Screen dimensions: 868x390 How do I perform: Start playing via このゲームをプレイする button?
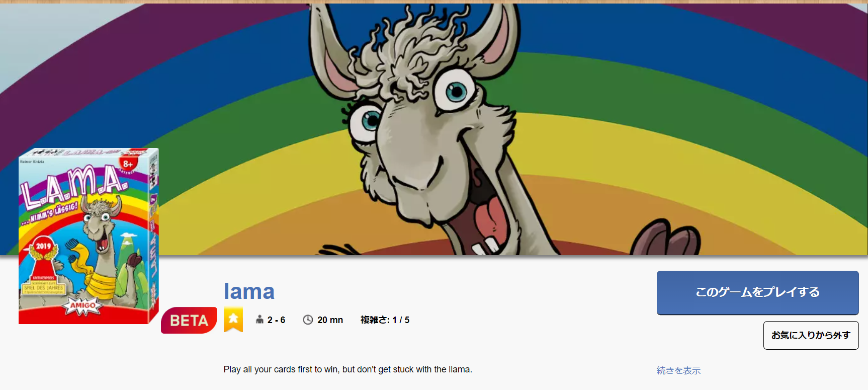coord(757,292)
